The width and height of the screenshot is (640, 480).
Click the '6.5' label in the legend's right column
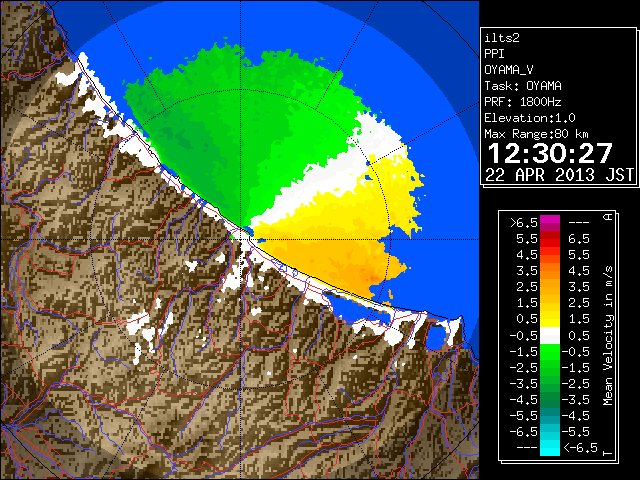(x=579, y=239)
